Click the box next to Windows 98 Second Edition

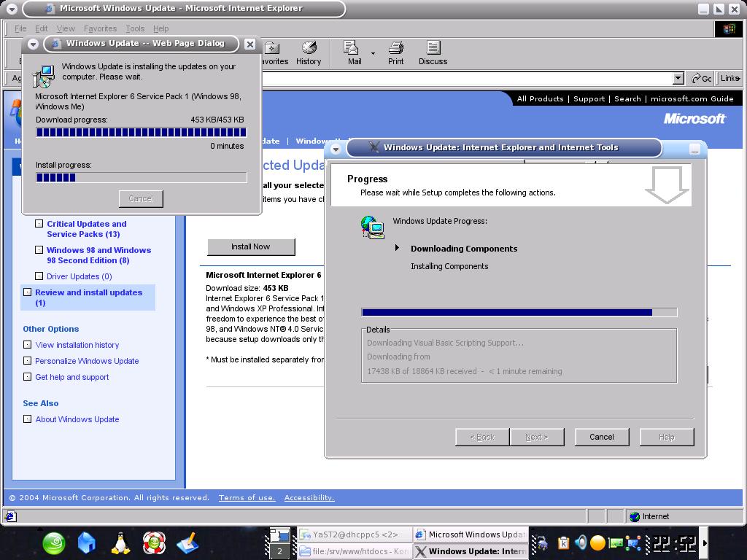39,249
